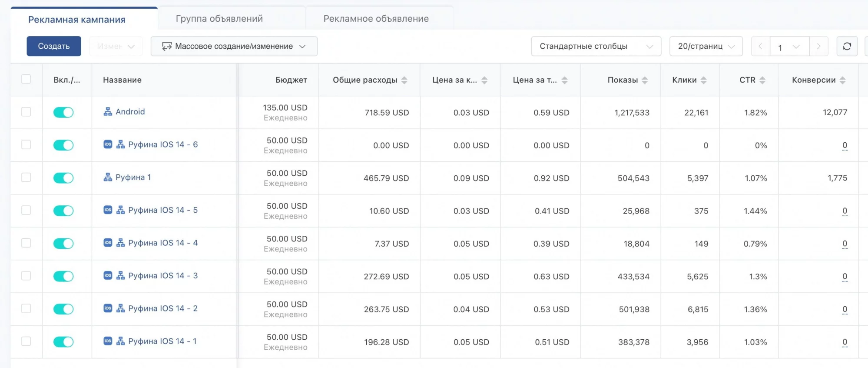Image resolution: width=868 pixels, height=368 pixels.
Task: Click the campaign hierarchy icon beside Android
Action: click(108, 112)
